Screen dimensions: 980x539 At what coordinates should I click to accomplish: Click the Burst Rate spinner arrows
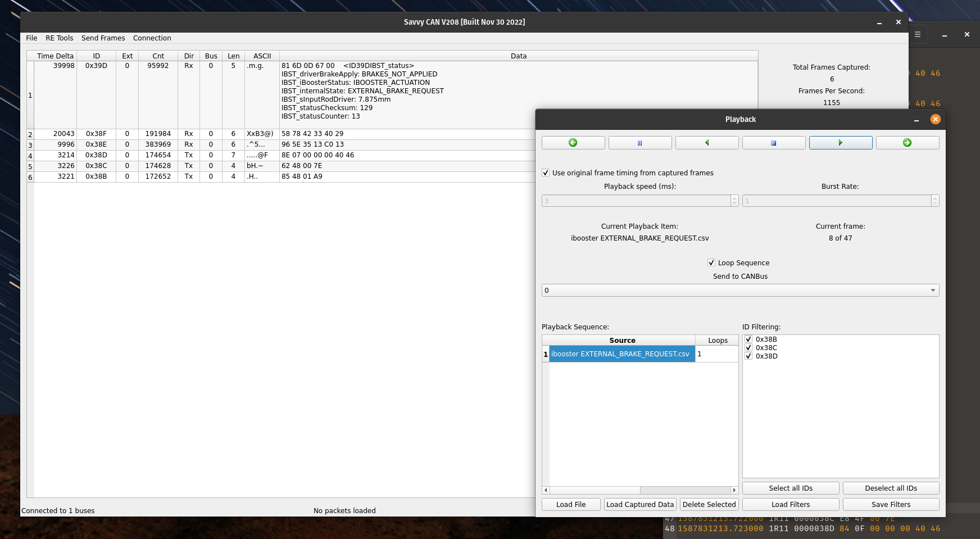click(x=935, y=201)
